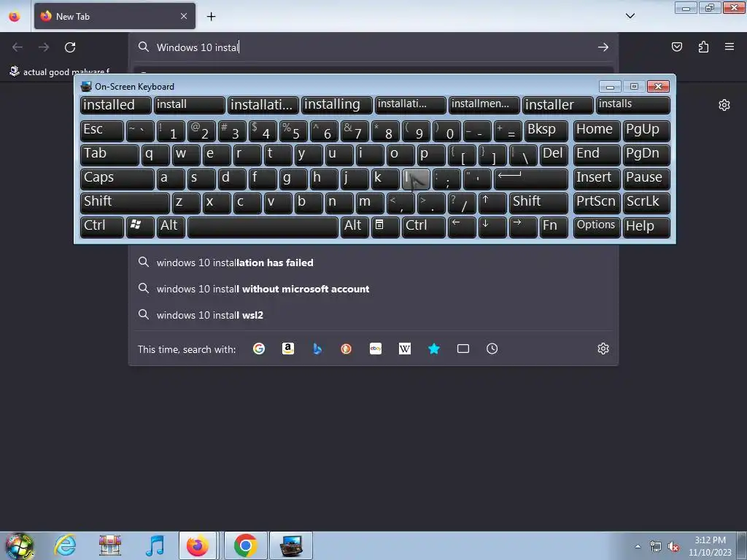The height and width of the screenshot is (560, 747).
Task: Select the 'installed' word prediction
Action: 116,105
